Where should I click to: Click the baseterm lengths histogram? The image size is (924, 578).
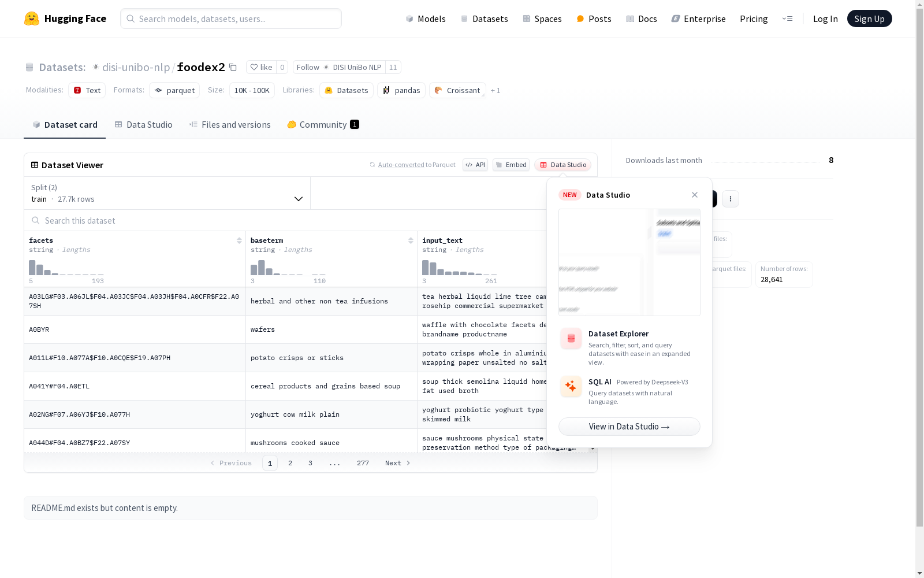tap(288, 267)
